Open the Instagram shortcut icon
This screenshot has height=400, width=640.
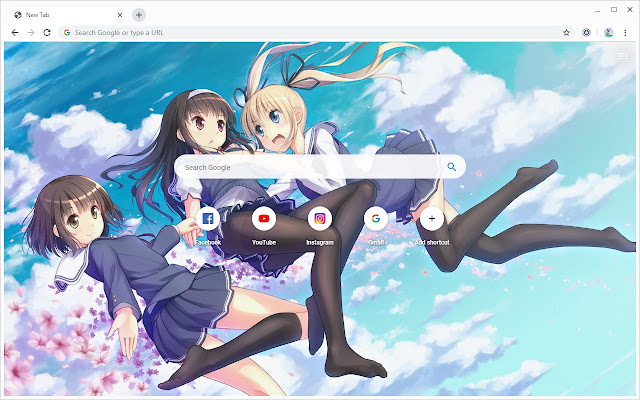click(320, 219)
